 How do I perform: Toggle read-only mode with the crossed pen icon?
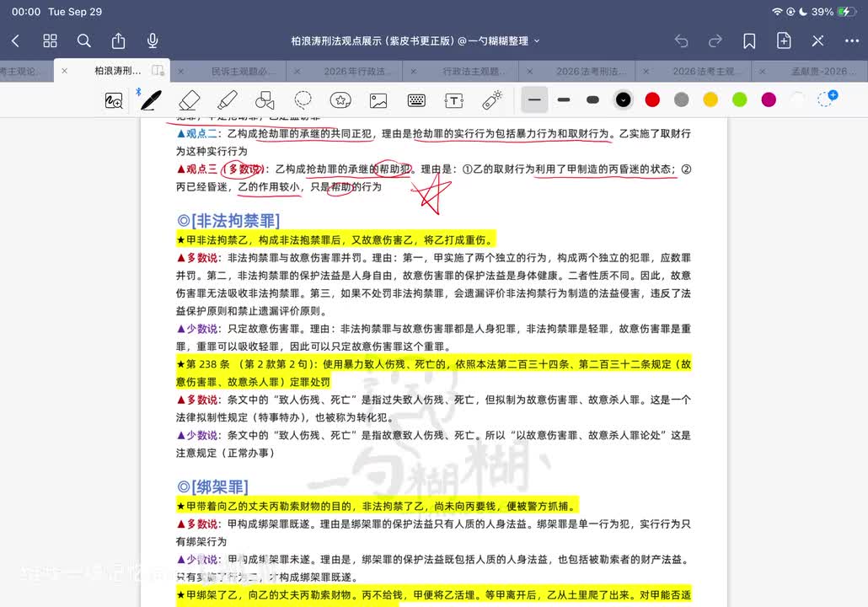(817, 40)
